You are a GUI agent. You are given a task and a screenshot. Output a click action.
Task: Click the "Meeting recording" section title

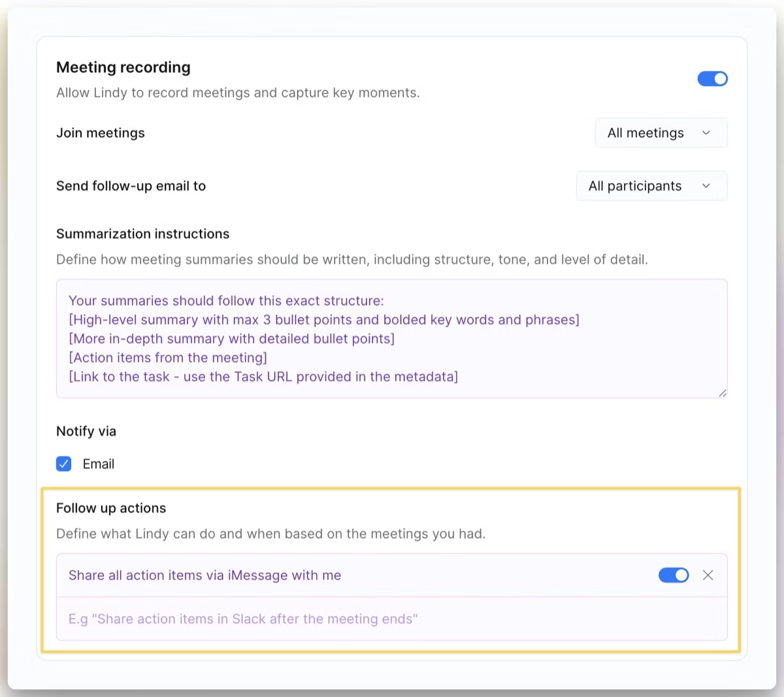[x=123, y=67]
